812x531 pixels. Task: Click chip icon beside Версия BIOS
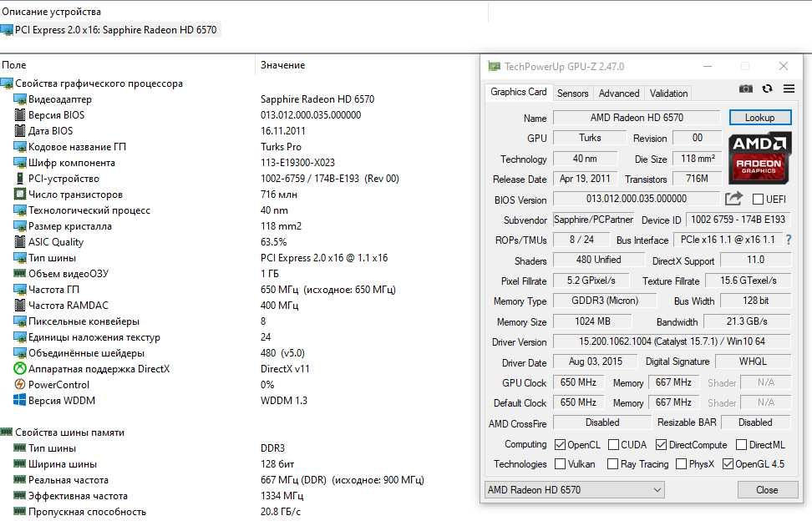click(x=20, y=115)
